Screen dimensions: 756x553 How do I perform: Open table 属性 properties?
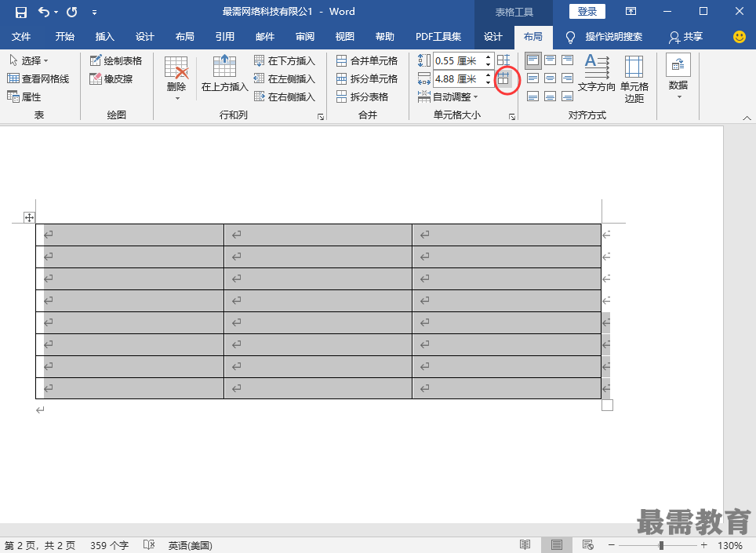pyautogui.click(x=24, y=97)
